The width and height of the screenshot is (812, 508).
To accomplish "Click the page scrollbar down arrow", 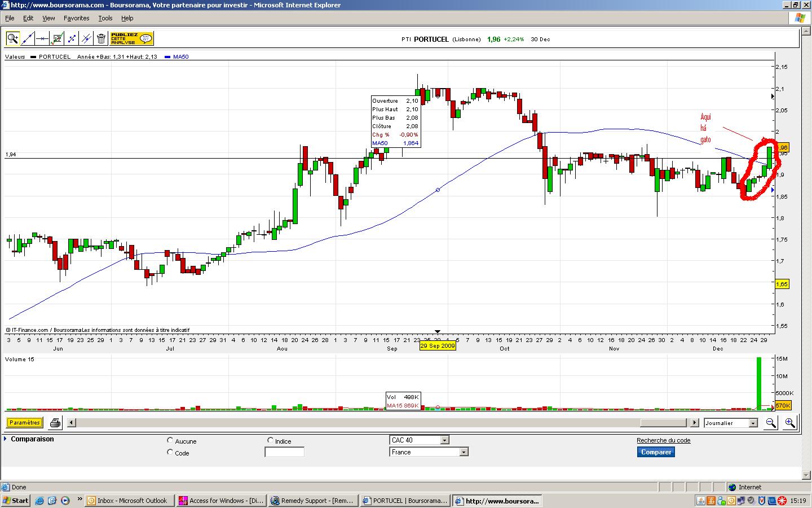I will [806, 476].
